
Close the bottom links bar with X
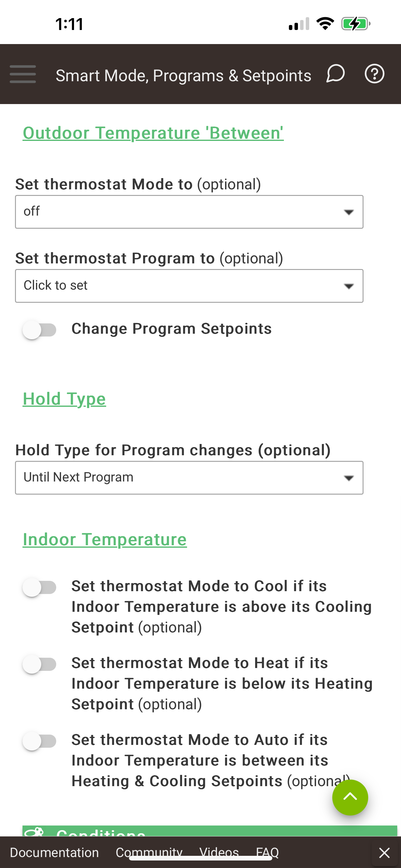click(384, 853)
